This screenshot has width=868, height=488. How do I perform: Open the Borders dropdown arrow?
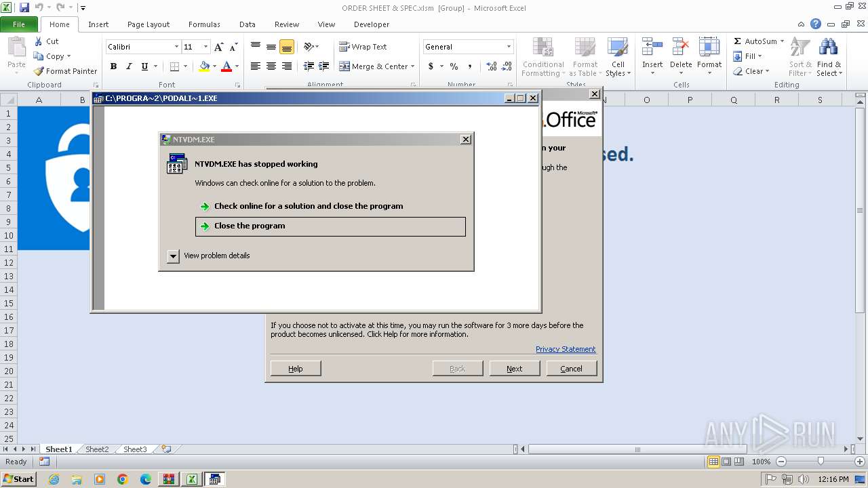pyautogui.click(x=185, y=66)
